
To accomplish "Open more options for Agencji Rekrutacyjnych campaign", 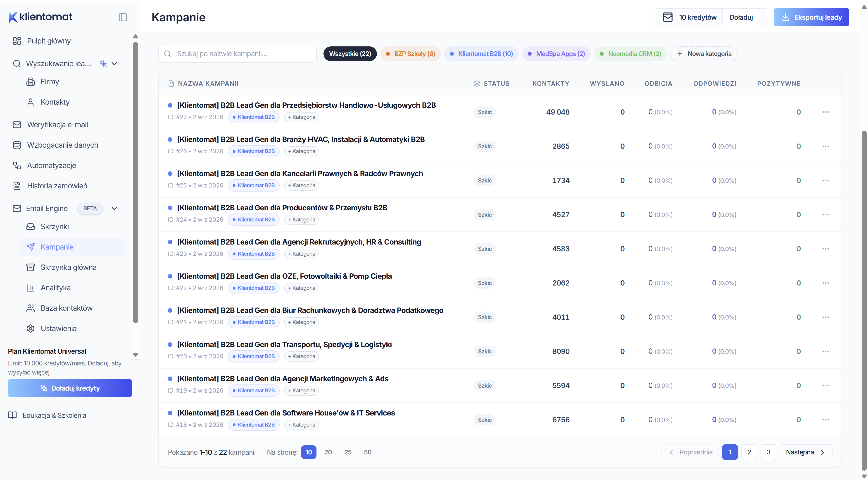I will 825,249.
